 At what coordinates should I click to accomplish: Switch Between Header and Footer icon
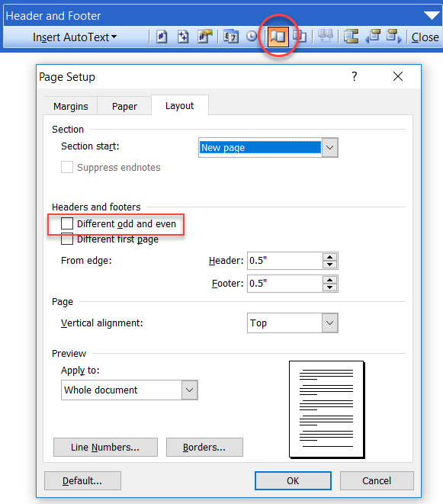pos(351,37)
